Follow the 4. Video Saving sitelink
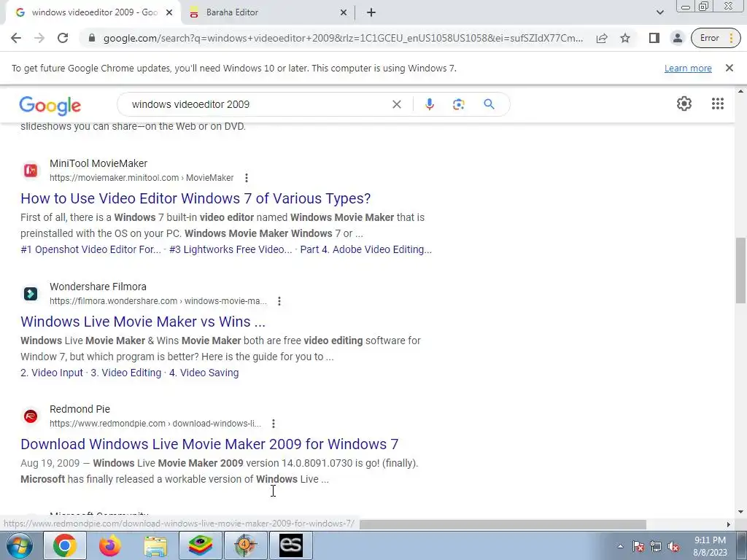This screenshot has height=560, width=747. tap(204, 373)
